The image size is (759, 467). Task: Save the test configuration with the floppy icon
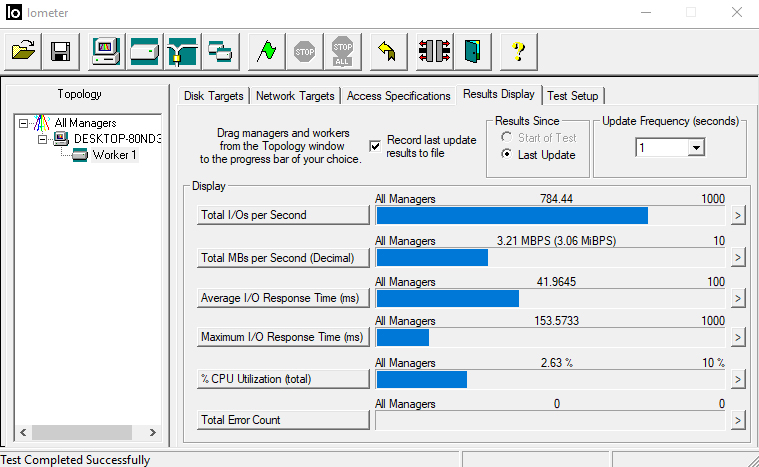[60, 50]
